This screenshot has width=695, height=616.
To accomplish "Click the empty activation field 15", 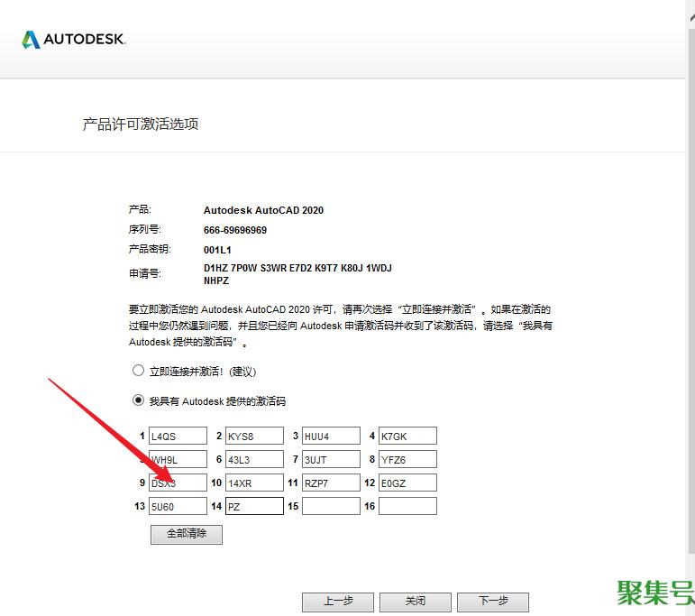I will click(331, 507).
